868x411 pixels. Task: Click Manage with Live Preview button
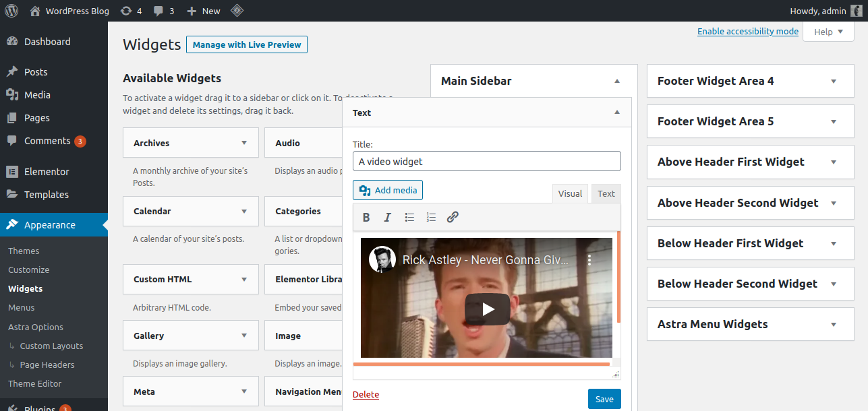pos(247,44)
